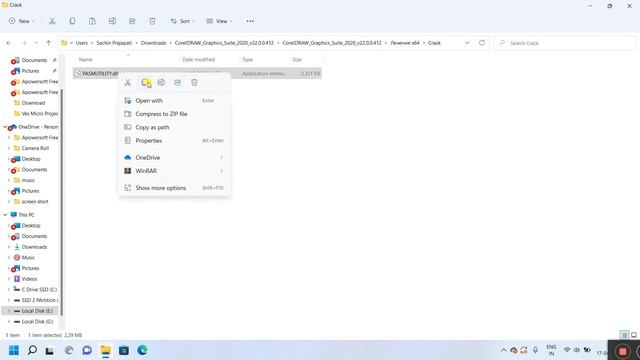Screen dimensions: 640x360
Task: Click the Rename icon in the context menu
Action: [x=161, y=83]
